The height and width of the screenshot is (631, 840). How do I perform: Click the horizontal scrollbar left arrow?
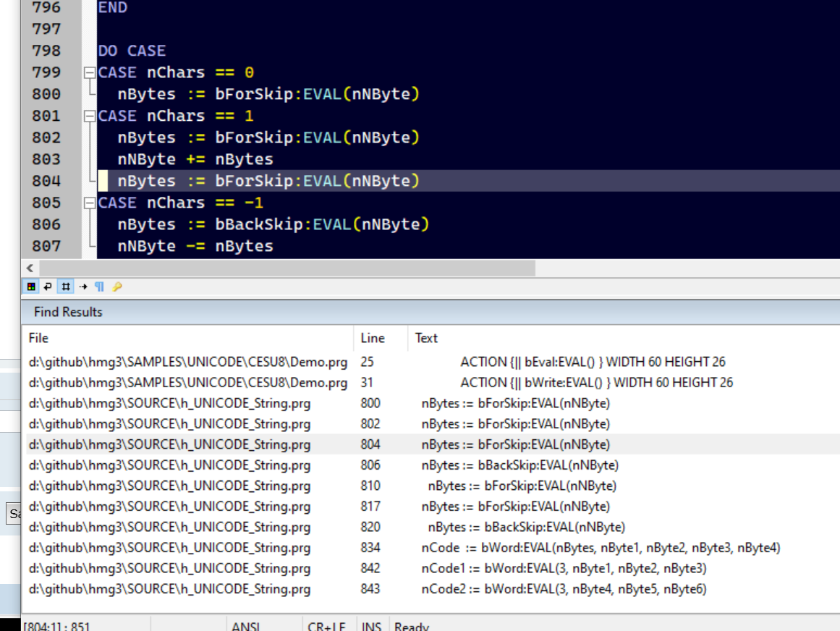click(30, 268)
